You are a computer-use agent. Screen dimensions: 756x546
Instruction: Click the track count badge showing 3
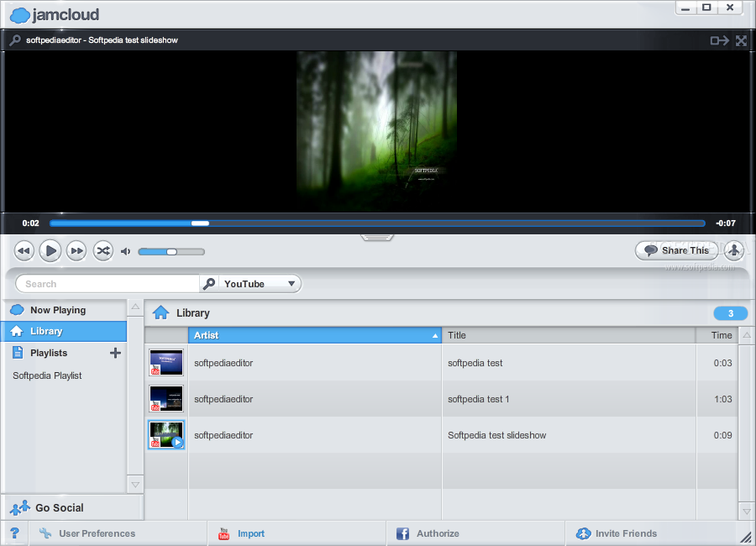[x=731, y=313]
